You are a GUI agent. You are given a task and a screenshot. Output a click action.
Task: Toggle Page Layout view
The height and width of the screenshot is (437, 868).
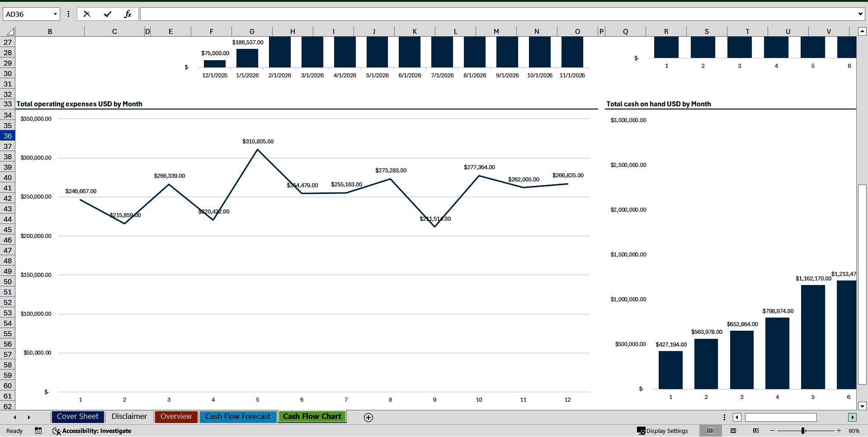tap(732, 431)
